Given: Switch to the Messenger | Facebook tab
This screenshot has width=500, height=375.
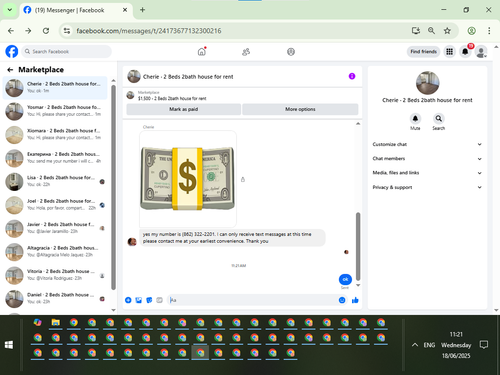Looking at the screenshot, I should [76, 10].
